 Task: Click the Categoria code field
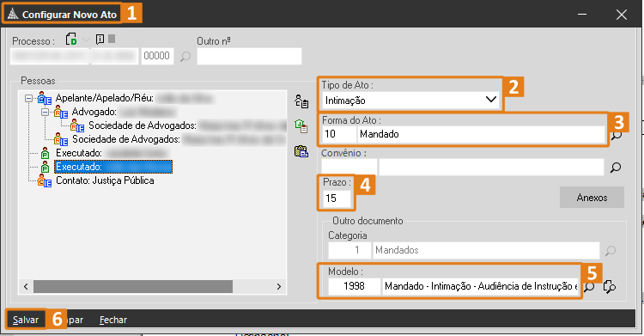pyautogui.click(x=349, y=250)
